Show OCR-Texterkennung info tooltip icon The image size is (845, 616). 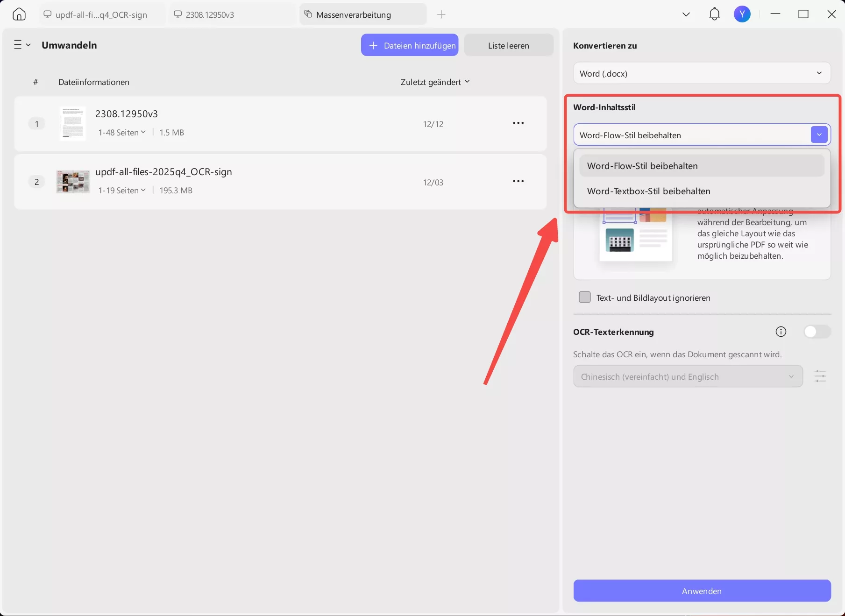tap(781, 332)
